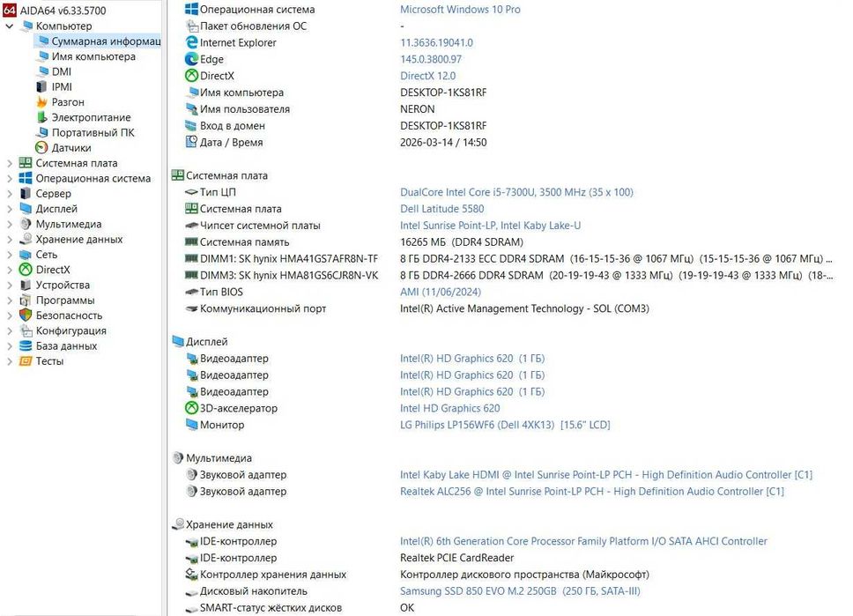Select the Имя пользователя NERON value
This screenshot has width=853, height=616.
(x=418, y=108)
